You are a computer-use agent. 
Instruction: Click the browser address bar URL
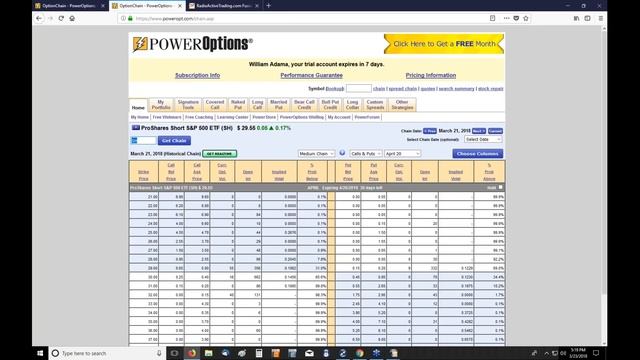coord(175,19)
